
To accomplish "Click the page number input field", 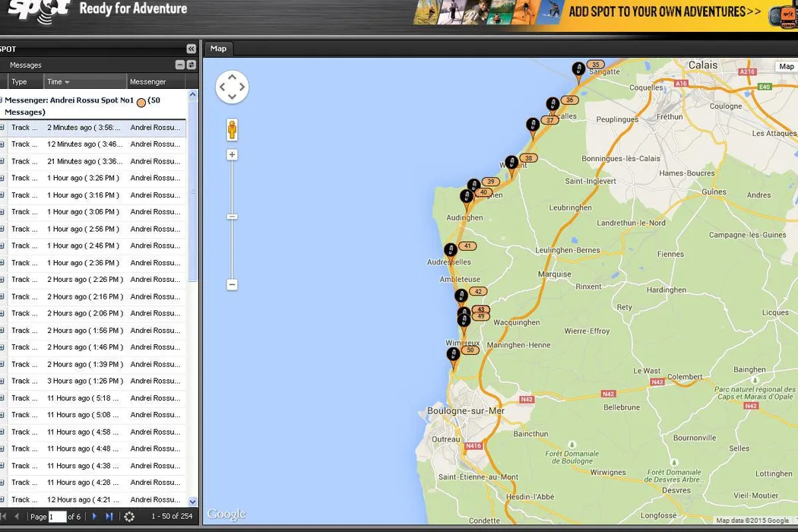I will 58,517.
